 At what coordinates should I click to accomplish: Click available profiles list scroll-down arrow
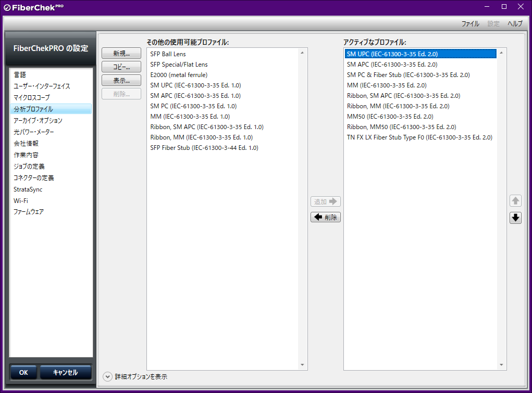point(302,365)
